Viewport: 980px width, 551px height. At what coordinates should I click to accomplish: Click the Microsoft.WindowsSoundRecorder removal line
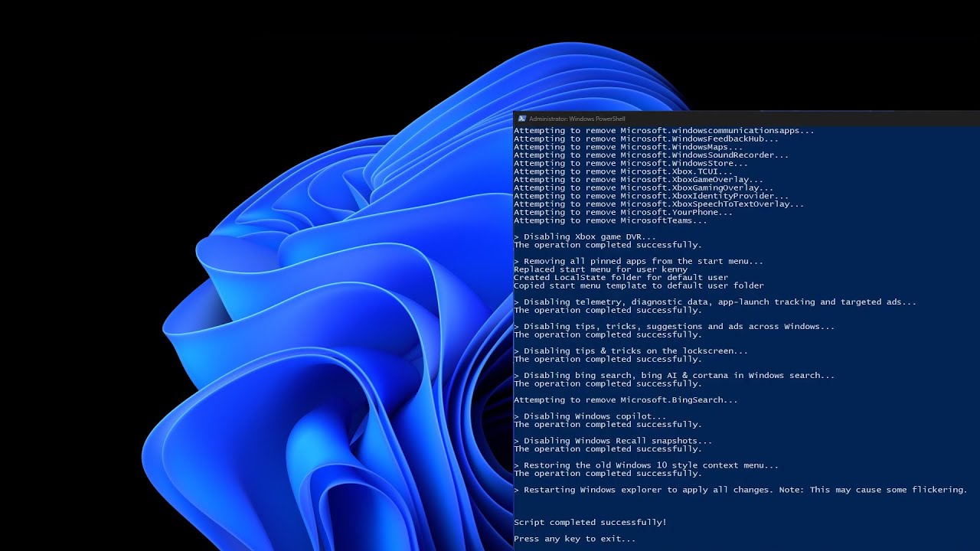[x=652, y=155]
